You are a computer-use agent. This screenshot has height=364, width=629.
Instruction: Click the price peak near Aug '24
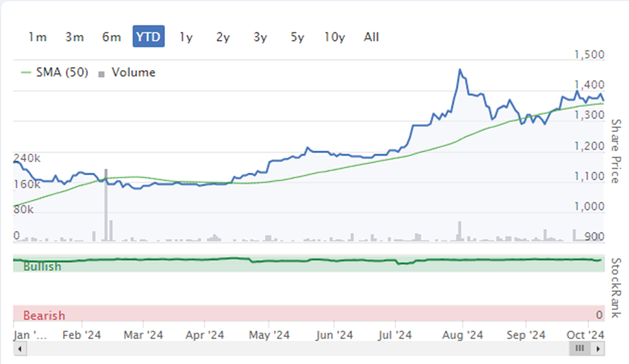[460, 70]
